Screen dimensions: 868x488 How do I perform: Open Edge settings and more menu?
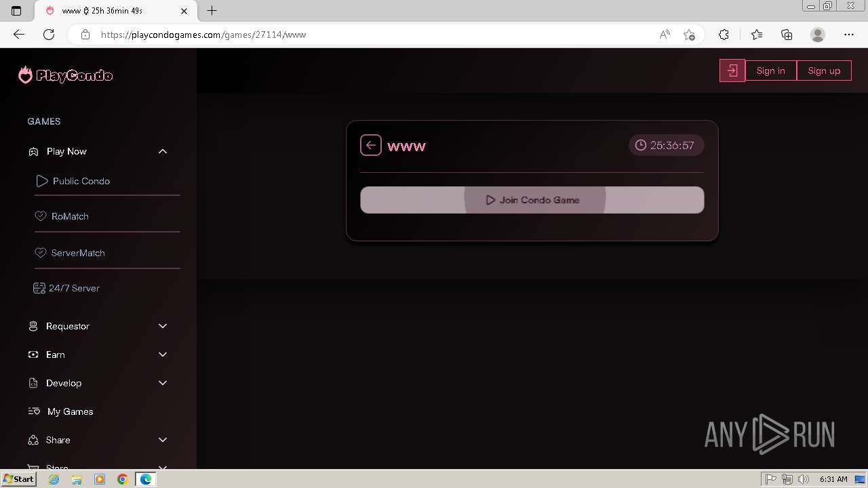pos(849,35)
